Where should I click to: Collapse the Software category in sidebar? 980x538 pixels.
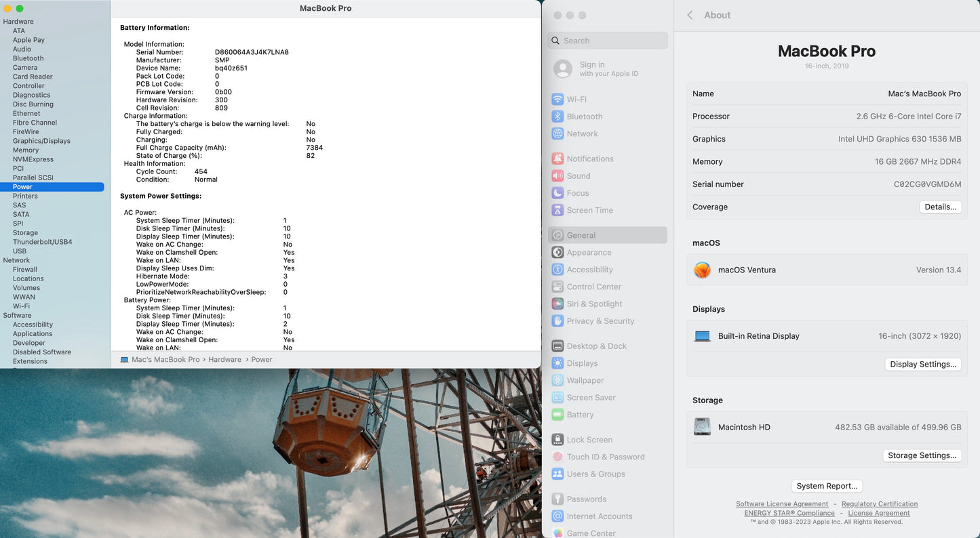(17, 315)
